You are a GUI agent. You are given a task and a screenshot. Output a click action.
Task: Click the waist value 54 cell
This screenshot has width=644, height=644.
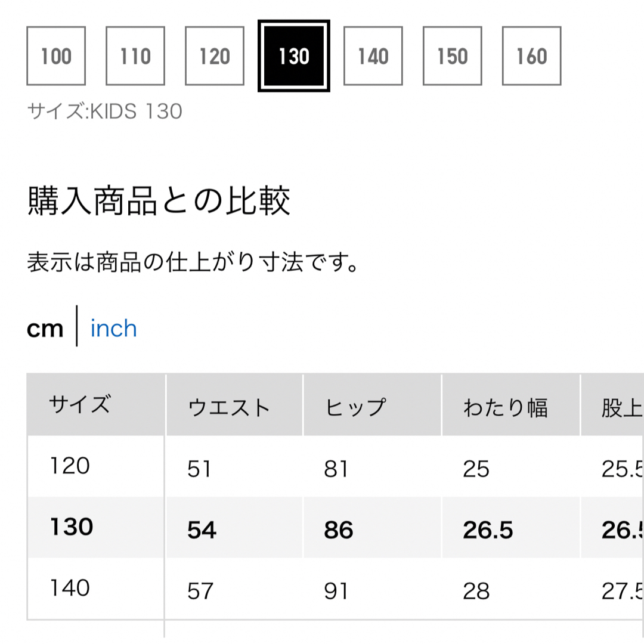pyautogui.click(x=234, y=527)
